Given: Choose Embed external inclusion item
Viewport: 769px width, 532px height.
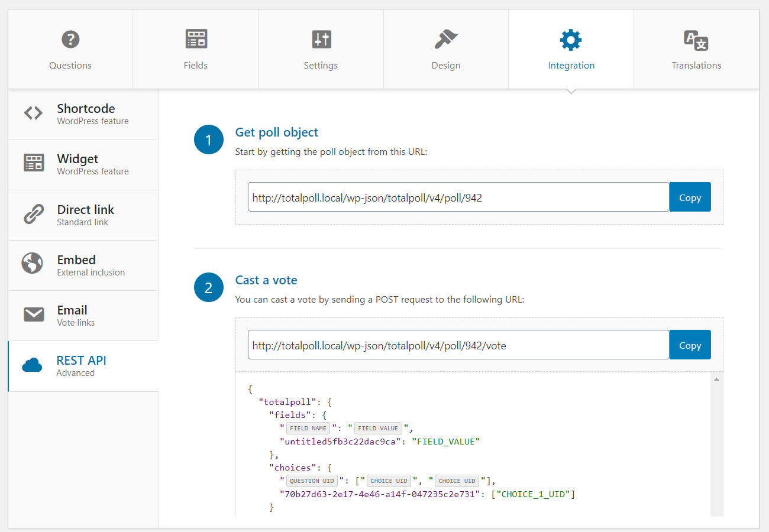Looking at the screenshot, I should (83, 265).
